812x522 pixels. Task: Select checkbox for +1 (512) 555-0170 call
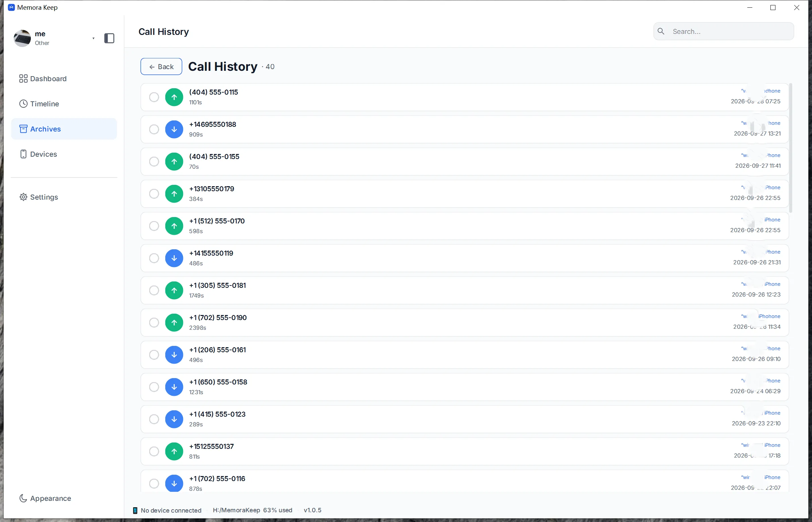154,226
